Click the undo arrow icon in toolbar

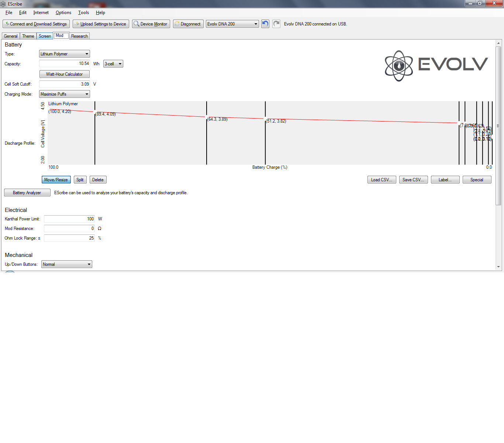(265, 24)
